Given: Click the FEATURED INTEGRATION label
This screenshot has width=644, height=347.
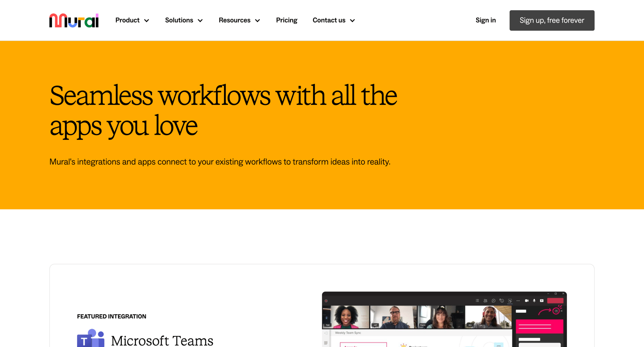Looking at the screenshot, I should pos(112,316).
